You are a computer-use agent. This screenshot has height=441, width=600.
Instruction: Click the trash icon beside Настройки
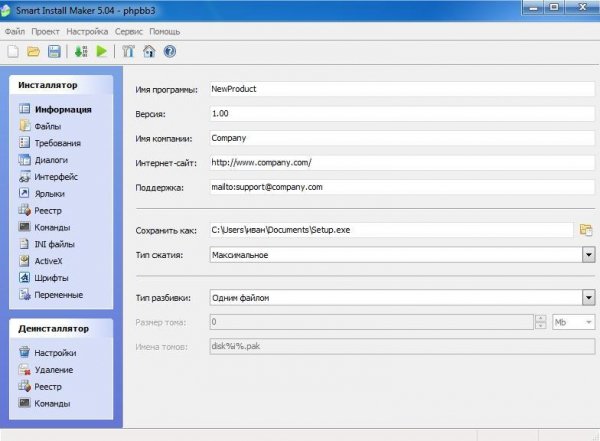(x=24, y=351)
